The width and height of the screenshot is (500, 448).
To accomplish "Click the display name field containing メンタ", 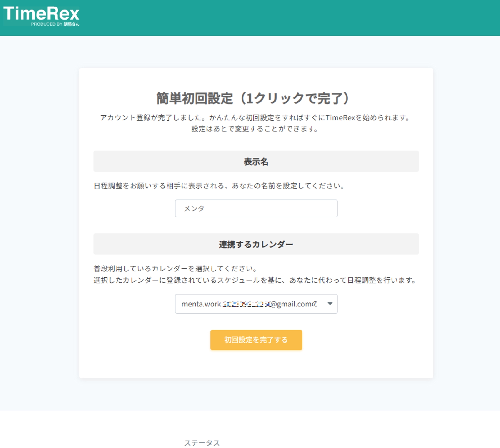I will tap(256, 208).
